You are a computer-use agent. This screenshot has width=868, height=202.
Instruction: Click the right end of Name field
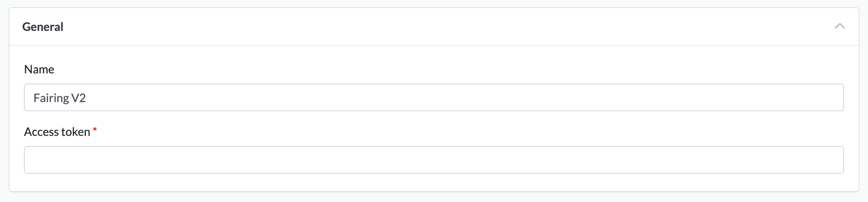coord(829,98)
